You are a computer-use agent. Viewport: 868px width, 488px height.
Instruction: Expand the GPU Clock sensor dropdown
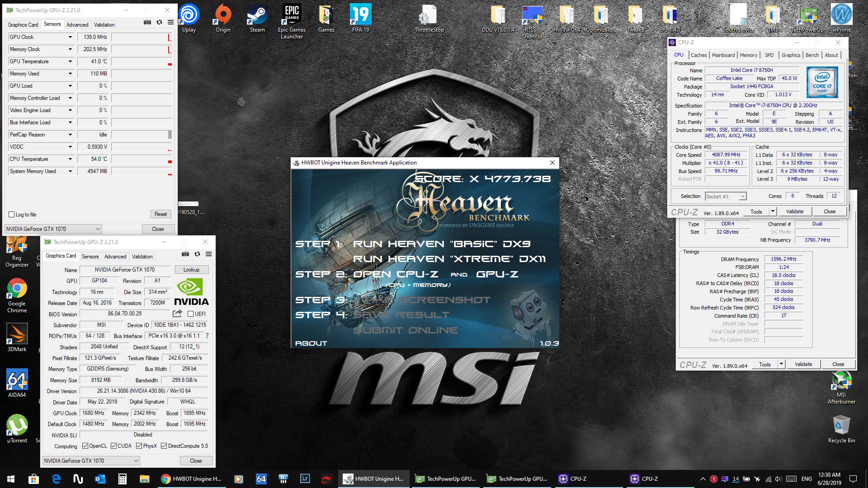click(70, 37)
